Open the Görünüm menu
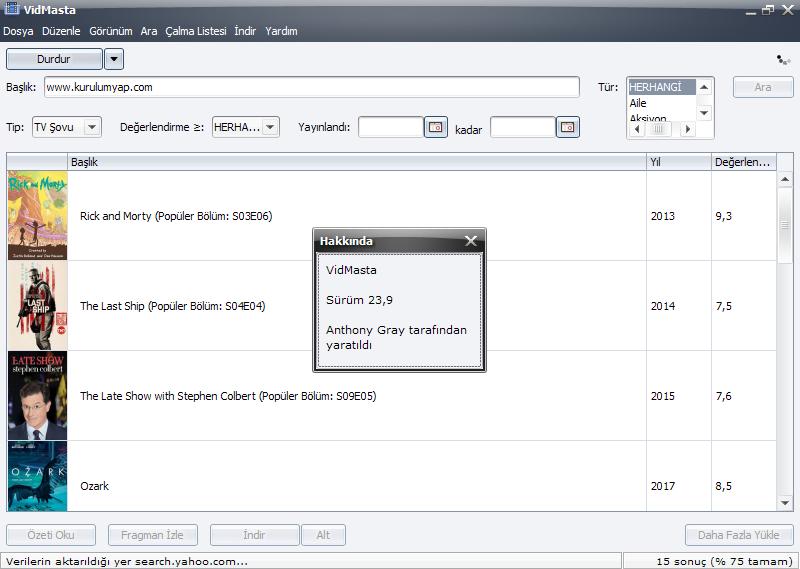Screen dimensions: 800x569 point(111,31)
